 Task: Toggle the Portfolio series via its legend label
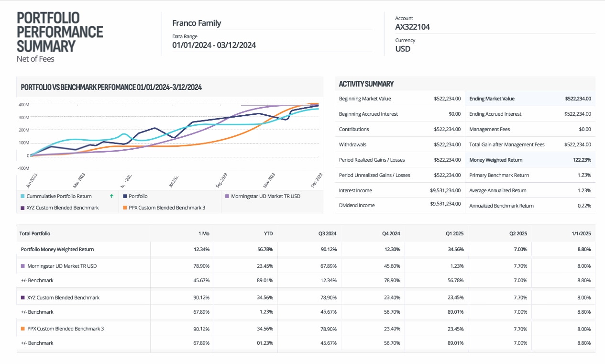coord(138,196)
